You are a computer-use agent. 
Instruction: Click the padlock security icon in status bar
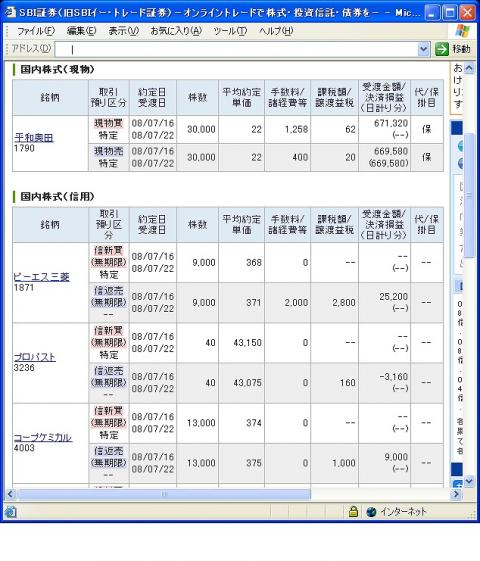353,512
